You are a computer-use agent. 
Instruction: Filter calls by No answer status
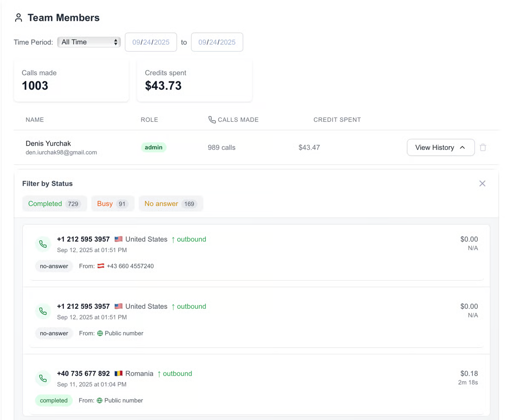point(170,204)
